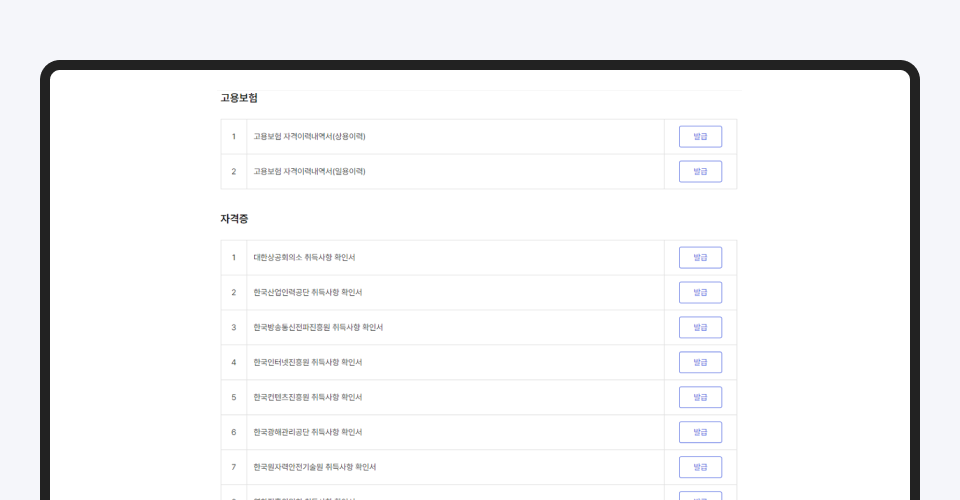Select the 한국산업인력공단 취득사항 확인서 text
This screenshot has width=960, height=500.
[307, 293]
